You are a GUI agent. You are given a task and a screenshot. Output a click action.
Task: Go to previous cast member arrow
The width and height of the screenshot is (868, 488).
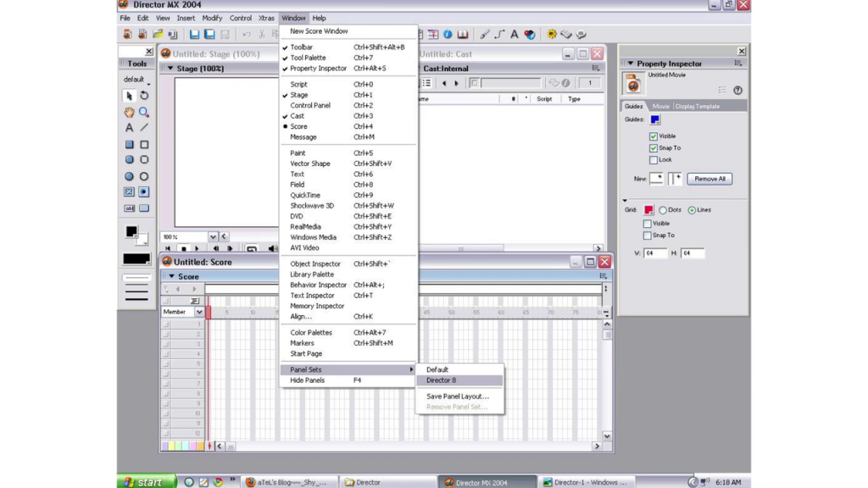click(444, 83)
